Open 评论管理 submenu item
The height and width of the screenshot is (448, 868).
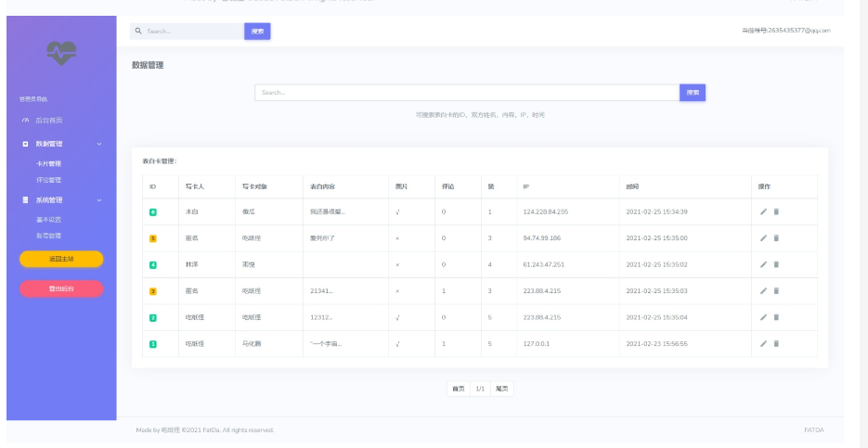point(48,180)
